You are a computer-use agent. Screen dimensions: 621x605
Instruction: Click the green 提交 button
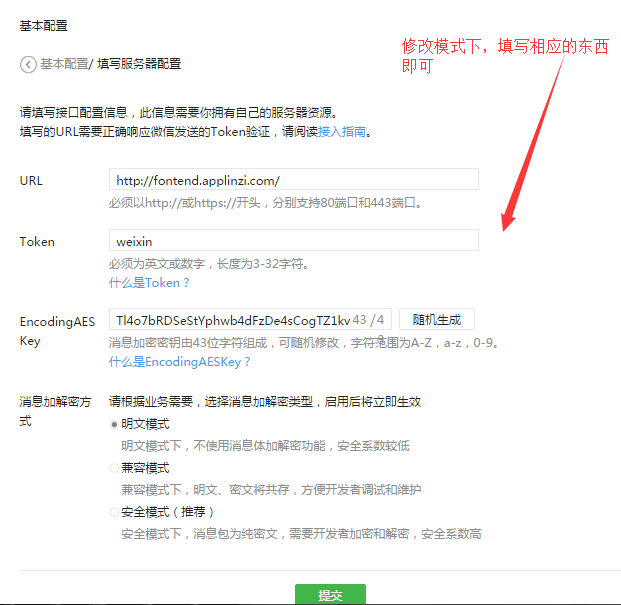[330, 594]
